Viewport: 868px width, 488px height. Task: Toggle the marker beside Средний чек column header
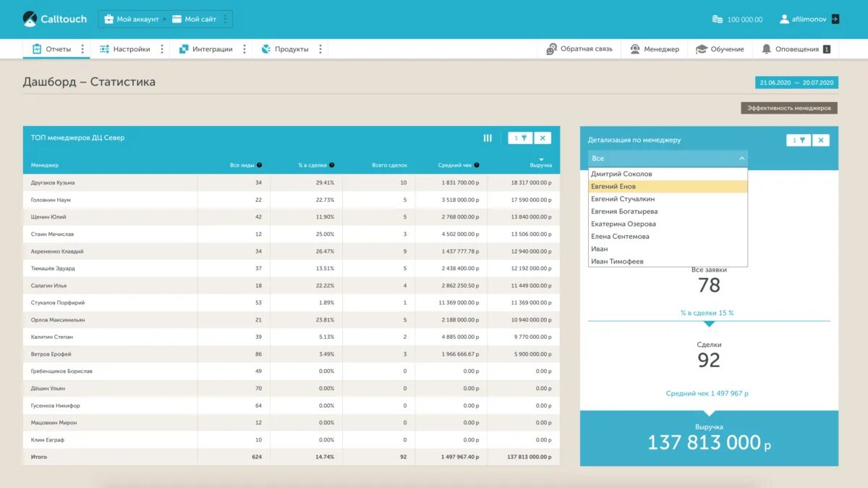[477, 164]
